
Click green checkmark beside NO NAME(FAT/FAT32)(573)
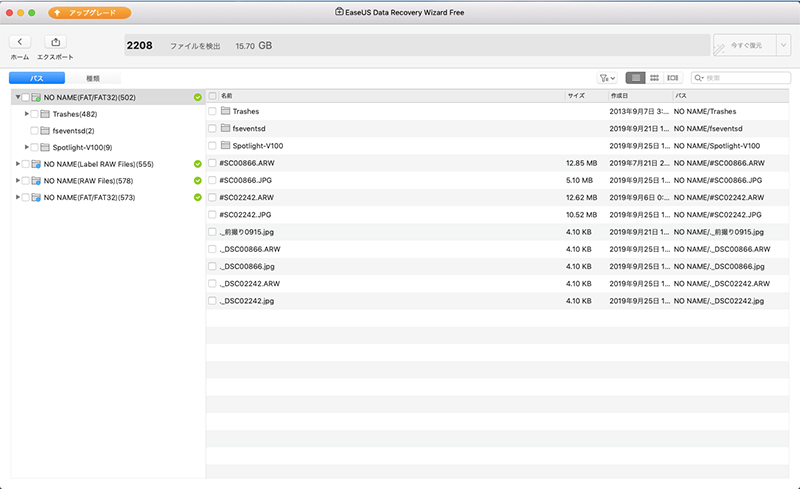(x=197, y=197)
